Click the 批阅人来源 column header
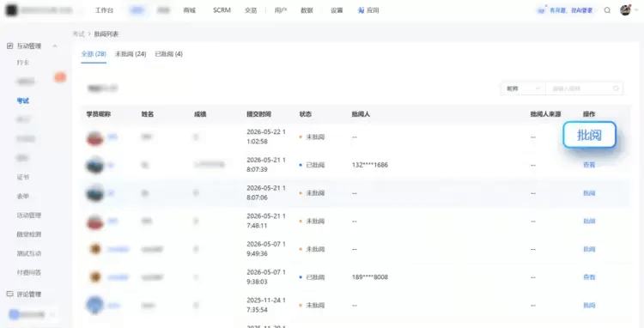The image size is (644, 328). (545, 114)
